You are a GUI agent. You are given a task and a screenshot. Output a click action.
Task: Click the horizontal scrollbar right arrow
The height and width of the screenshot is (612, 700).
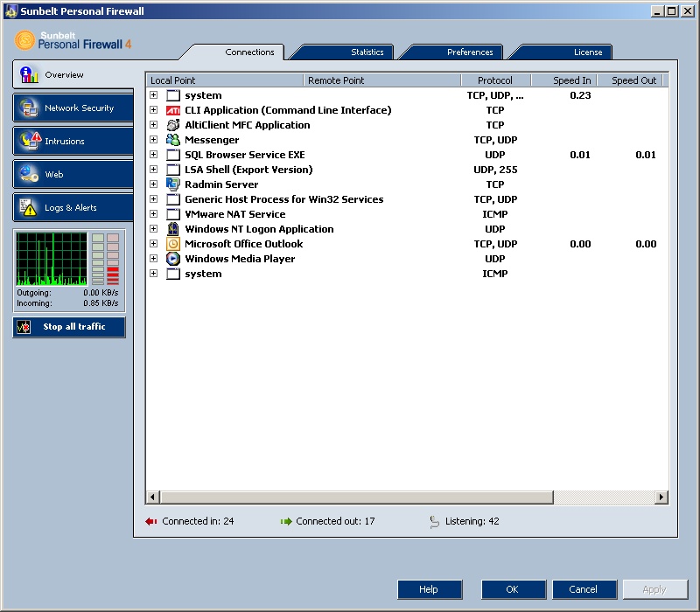[662, 497]
